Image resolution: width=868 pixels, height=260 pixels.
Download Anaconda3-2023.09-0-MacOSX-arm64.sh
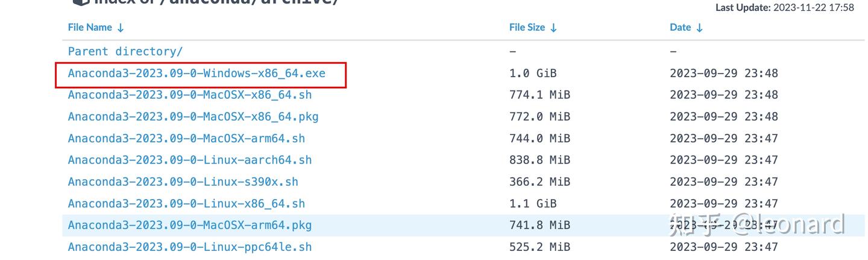coord(186,138)
